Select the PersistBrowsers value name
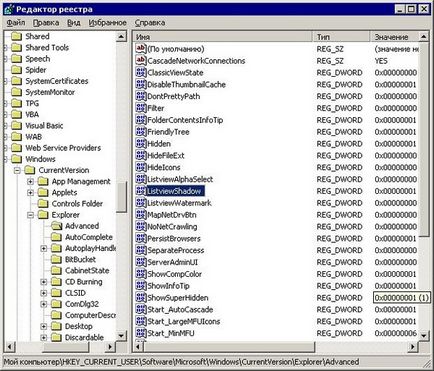Screen dimensions: 434x371 (174, 239)
